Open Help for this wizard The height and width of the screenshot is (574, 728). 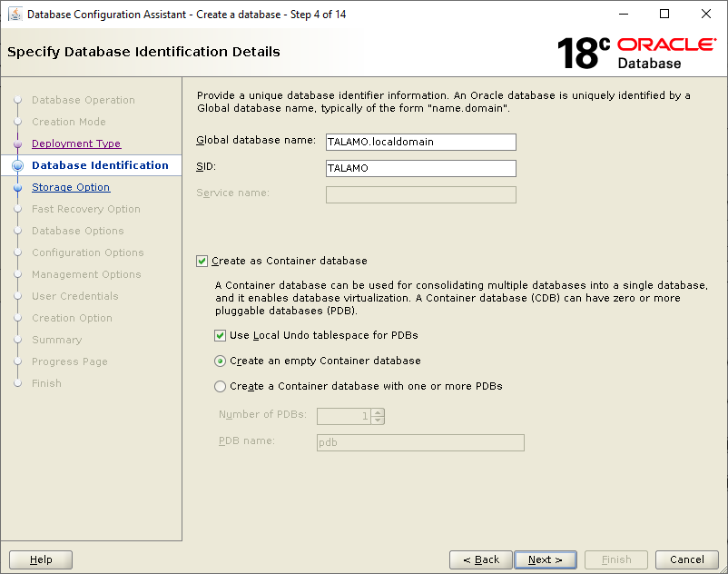pos(41,559)
